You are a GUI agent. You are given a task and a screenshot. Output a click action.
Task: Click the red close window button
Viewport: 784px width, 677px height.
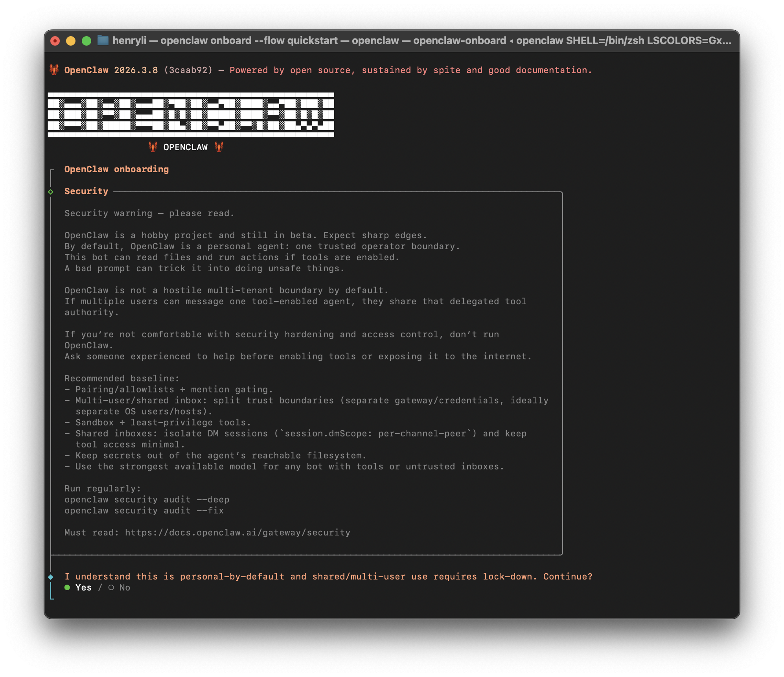click(55, 41)
